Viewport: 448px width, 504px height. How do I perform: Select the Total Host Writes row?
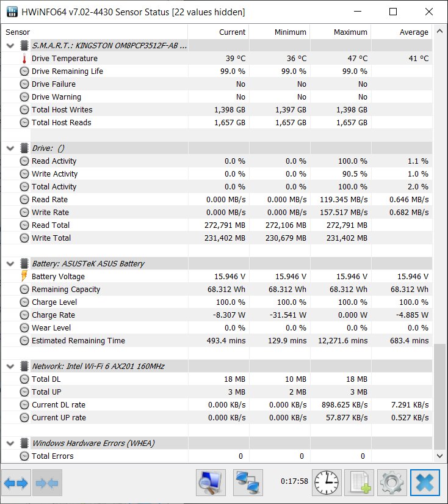[217, 109]
